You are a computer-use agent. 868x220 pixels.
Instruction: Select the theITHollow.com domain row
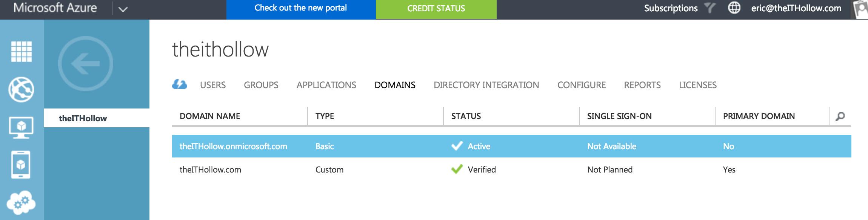tap(210, 170)
